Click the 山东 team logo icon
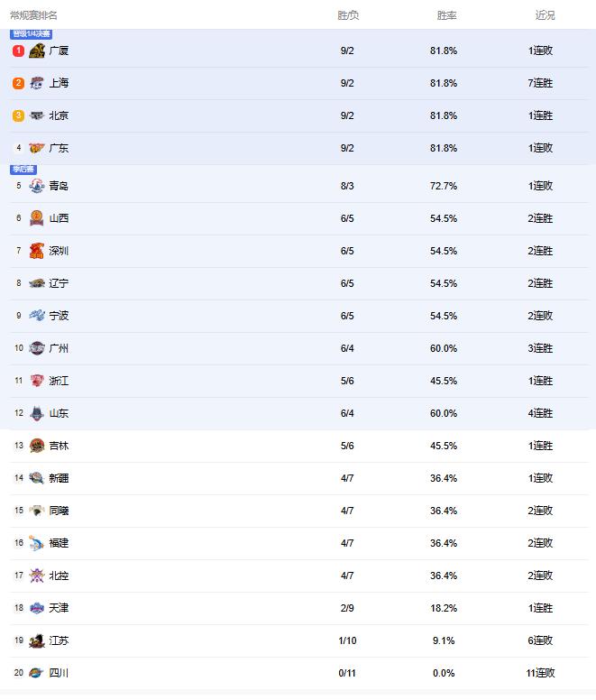Image resolution: width=596 pixels, height=700 pixels. 37,414
